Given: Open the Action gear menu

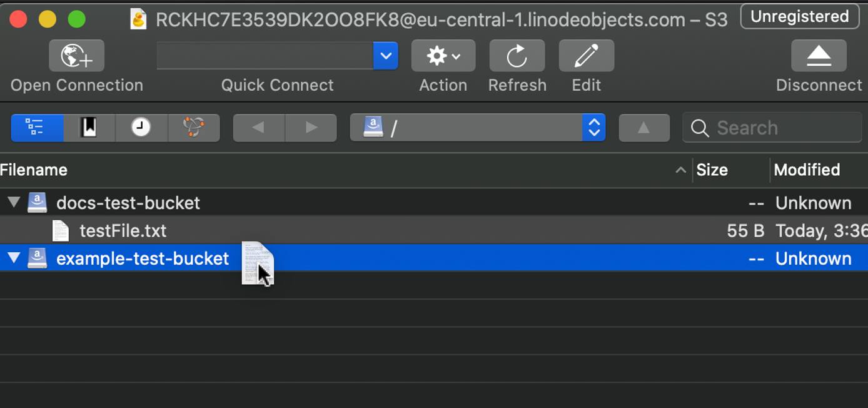Looking at the screenshot, I should click(x=442, y=55).
